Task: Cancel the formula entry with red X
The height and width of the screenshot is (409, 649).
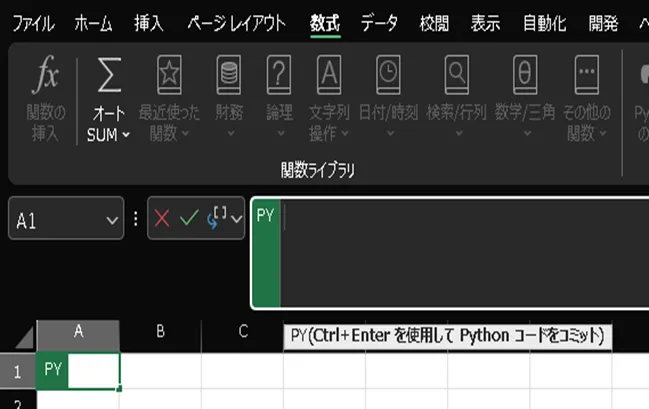Action: pos(162,218)
